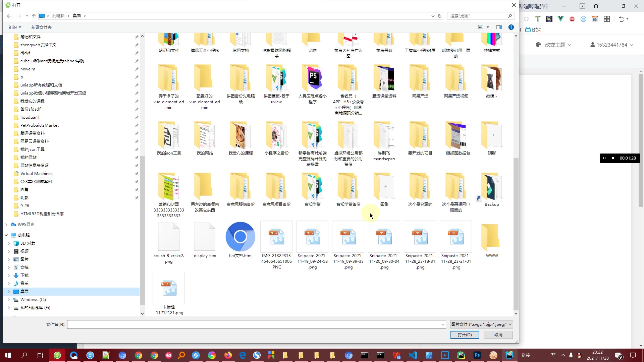Click the file list vertical scrollbar
The height and width of the screenshot is (362, 644).
516,235
